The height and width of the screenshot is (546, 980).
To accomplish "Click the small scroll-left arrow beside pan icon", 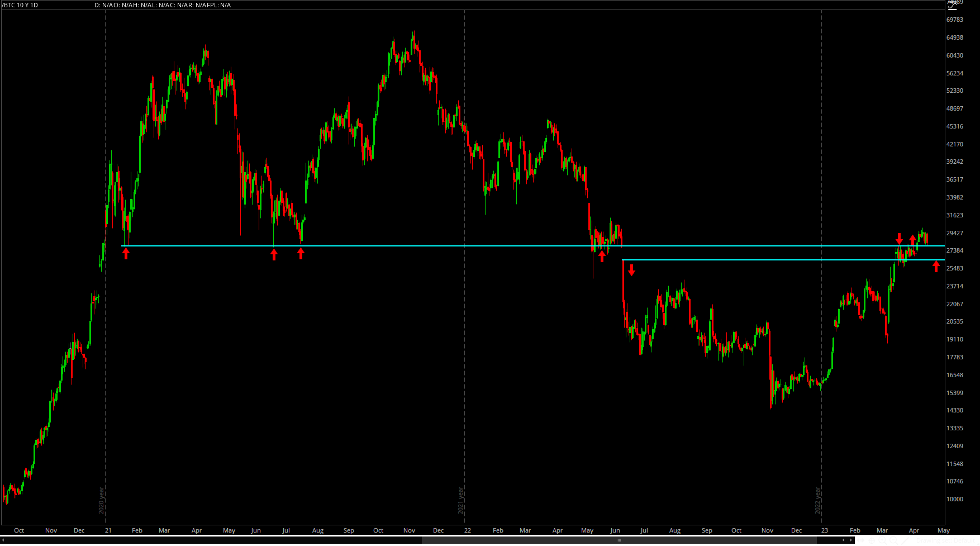I will pos(843,540).
